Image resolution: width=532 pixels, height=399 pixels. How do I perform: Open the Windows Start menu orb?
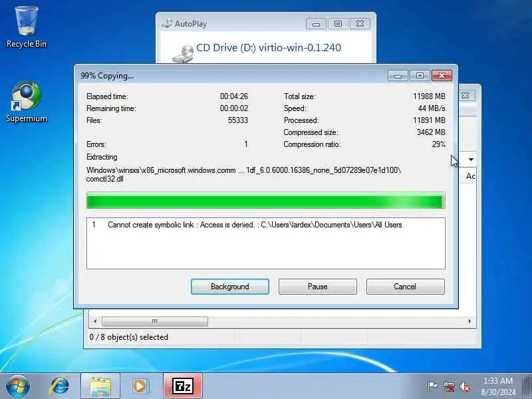tap(18, 386)
